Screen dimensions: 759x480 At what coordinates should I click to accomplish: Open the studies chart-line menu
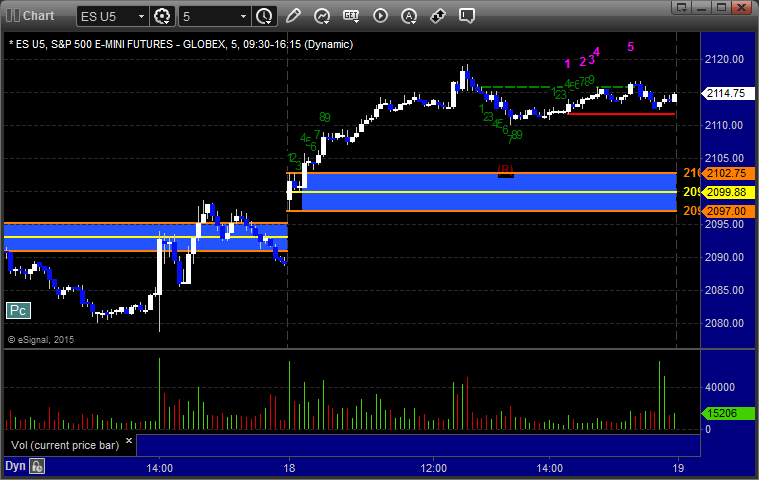(x=322, y=16)
